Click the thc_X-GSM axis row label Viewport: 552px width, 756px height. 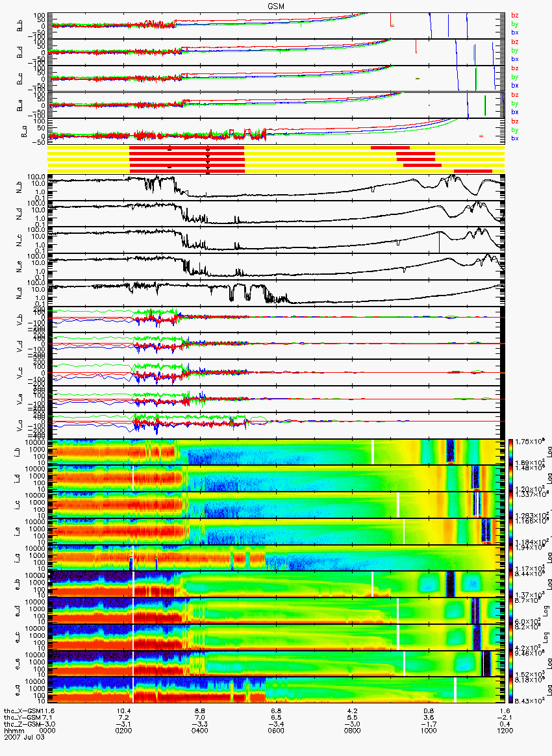(x=23, y=711)
